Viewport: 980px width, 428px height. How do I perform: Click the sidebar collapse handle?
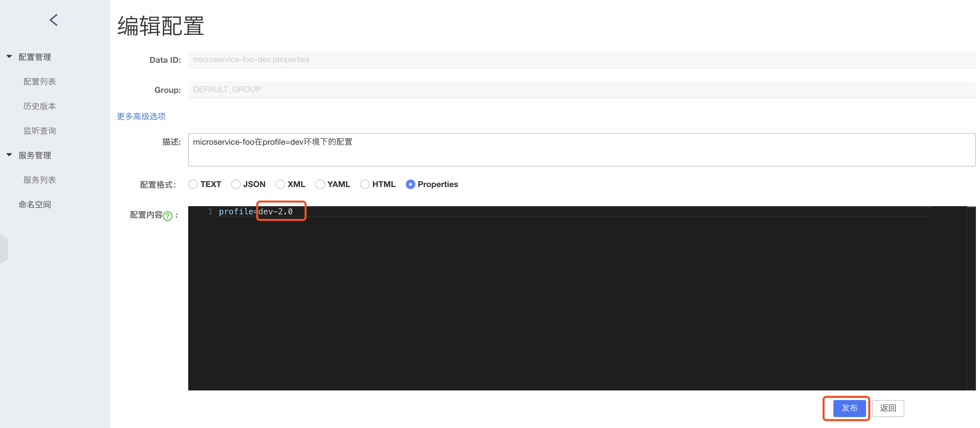pos(4,249)
